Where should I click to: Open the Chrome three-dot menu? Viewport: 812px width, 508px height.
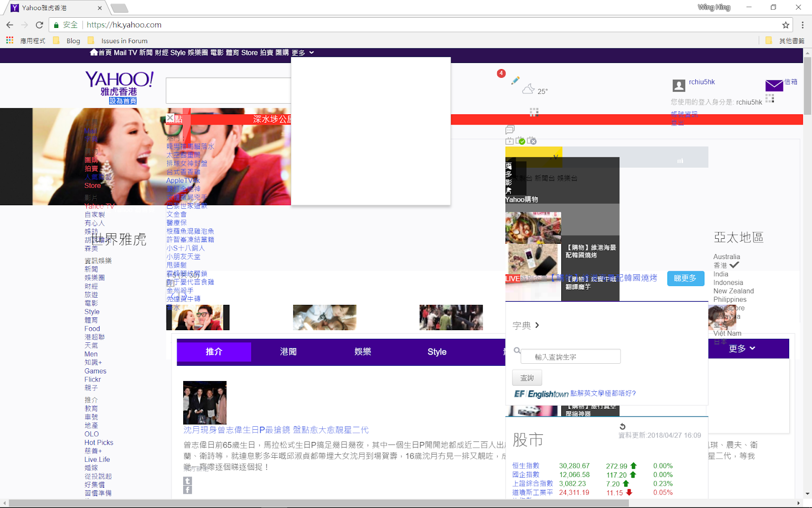pos(802,25)
